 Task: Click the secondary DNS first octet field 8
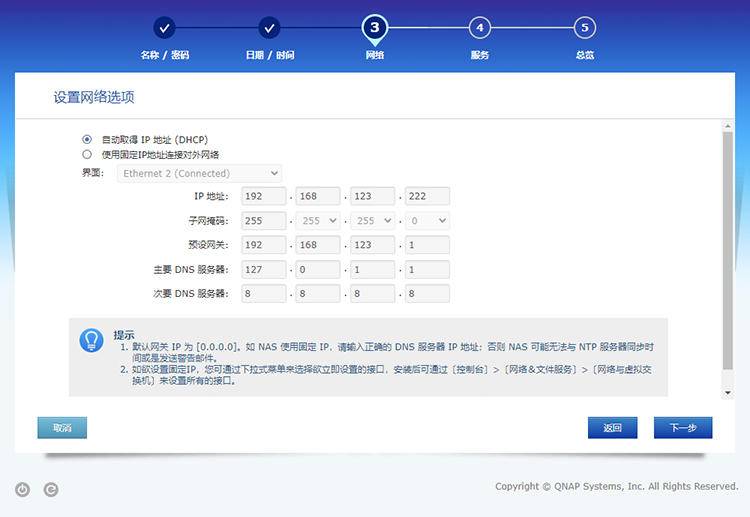click(264, 294)
